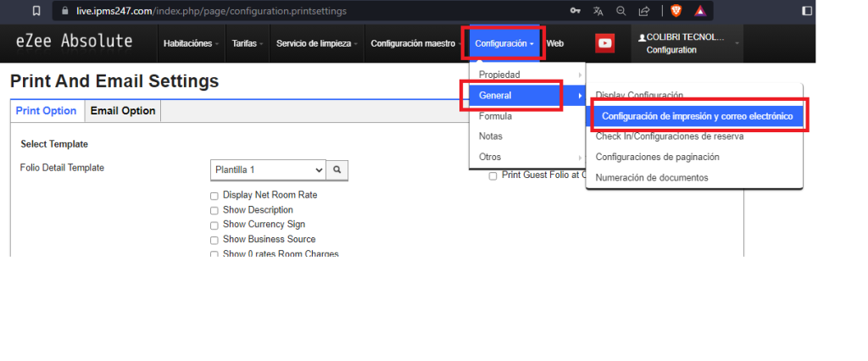868x361 pixels.
Task: Switch to Email Option tab
Action: [x=123, y=111]
